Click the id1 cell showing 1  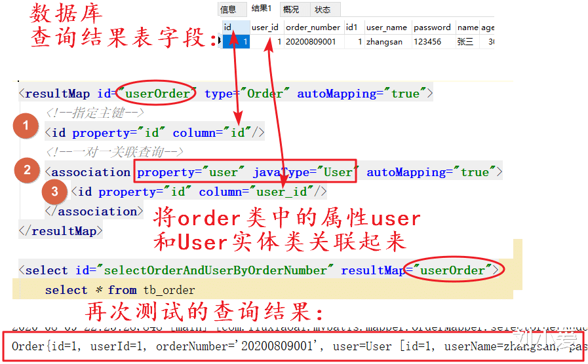pyautogui.click(x=354, y=41)
